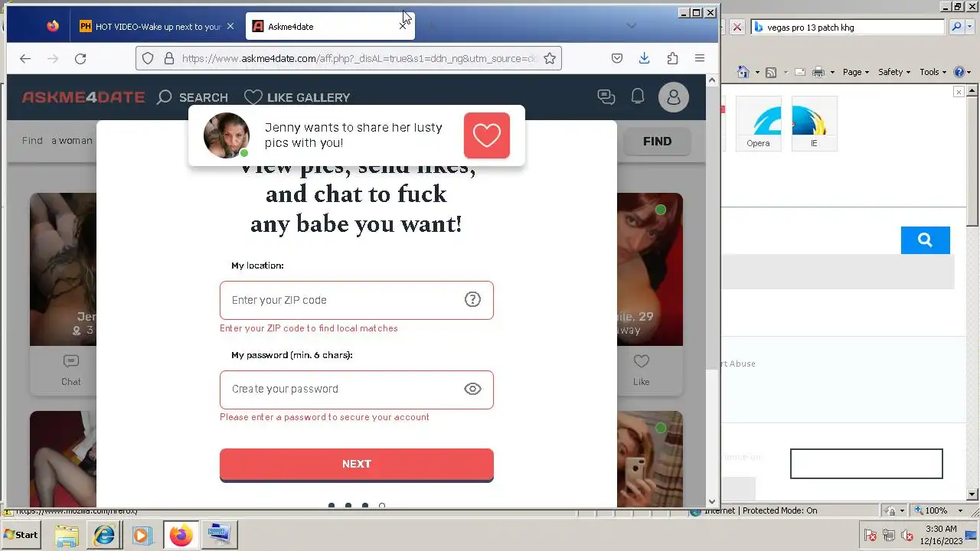Click IE page scrollbar down arrow
Image resolution: width=980 pixels, height=551 pixels.
tap(973, 494)
